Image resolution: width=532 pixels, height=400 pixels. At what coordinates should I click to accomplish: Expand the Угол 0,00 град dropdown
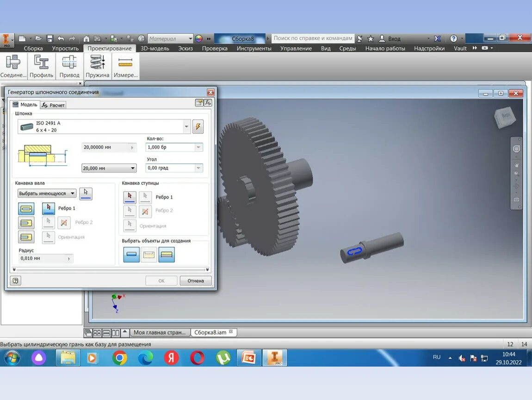click(198, 168)
